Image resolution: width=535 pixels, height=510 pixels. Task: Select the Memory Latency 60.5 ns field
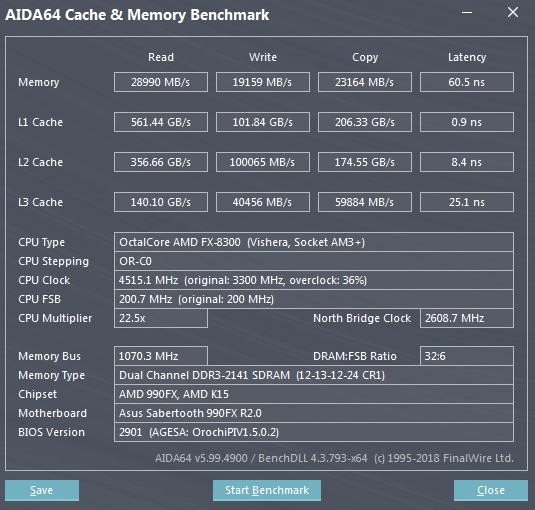pyautogui.click(x=467, y=82)
